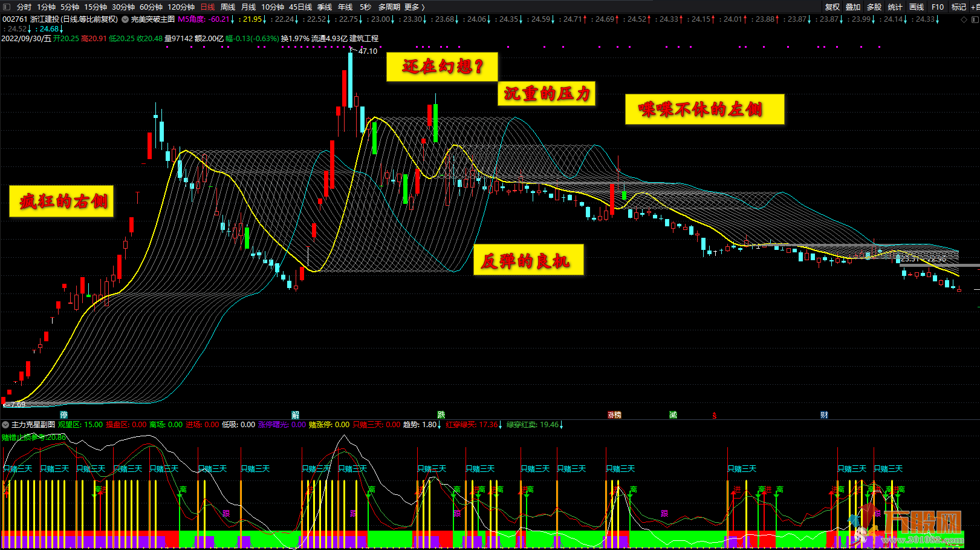Select the 120分钟 period tab
The height and width of the screenshot is (550, 980).
pos(181,7)
